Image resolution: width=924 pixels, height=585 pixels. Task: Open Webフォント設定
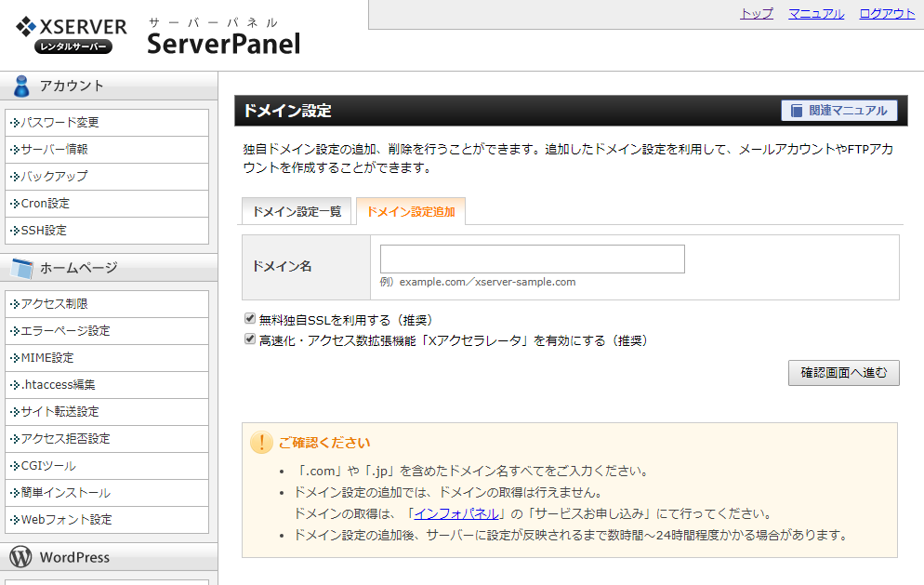point(107,520)
